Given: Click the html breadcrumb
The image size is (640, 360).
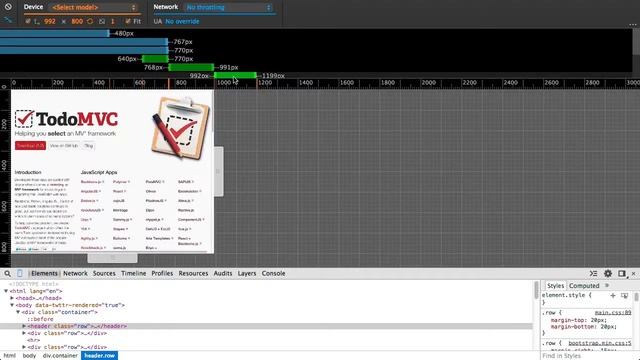Looking at the screenshot, I should [x=9, y=356].
